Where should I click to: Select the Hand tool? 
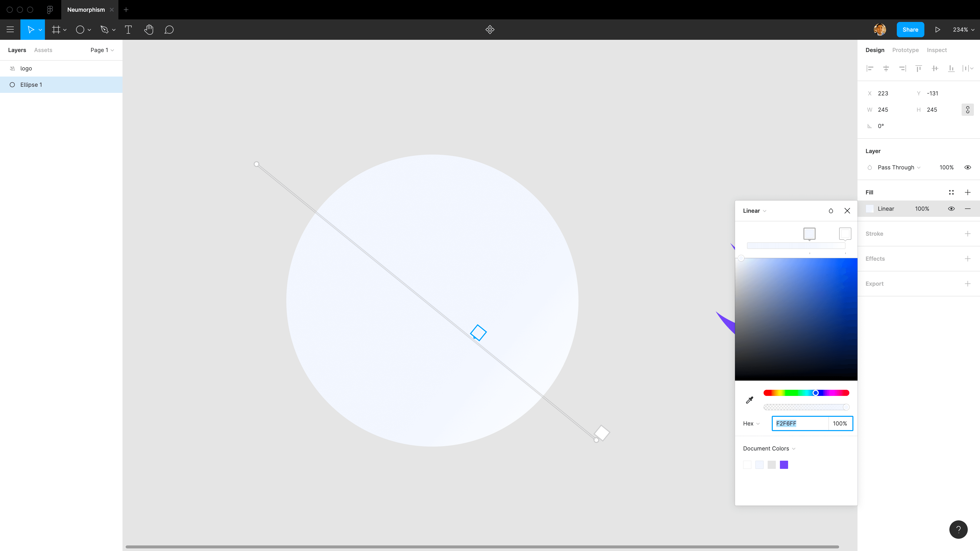click(148, 30)
